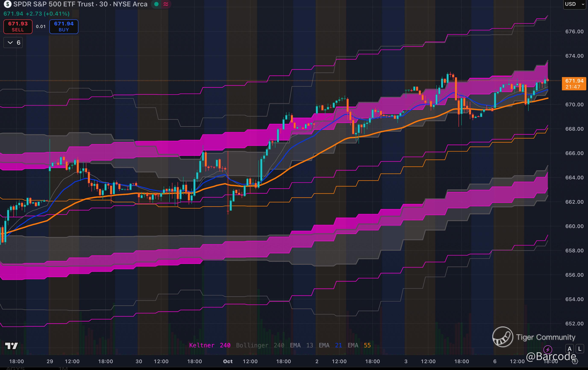588x370 pixels.
Task: Toggle log scale L button
Action: point(580,349)
